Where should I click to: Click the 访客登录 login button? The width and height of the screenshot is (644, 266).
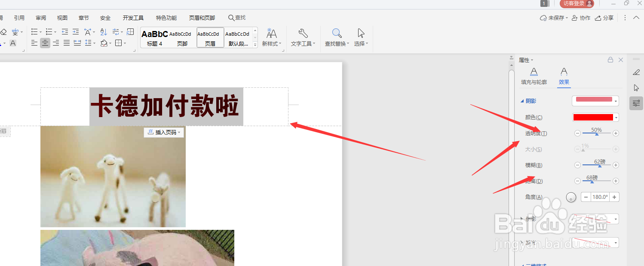(x=577, y=3)
